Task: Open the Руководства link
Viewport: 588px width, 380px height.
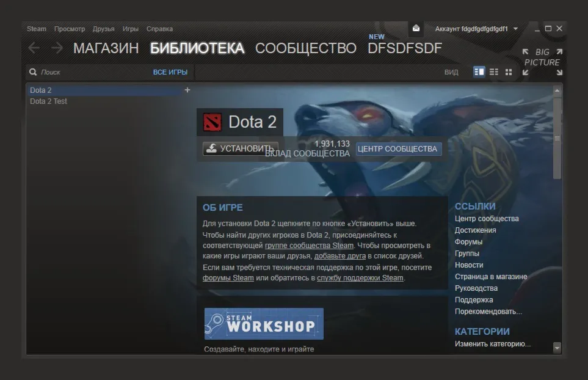Action: pos(476,288)
